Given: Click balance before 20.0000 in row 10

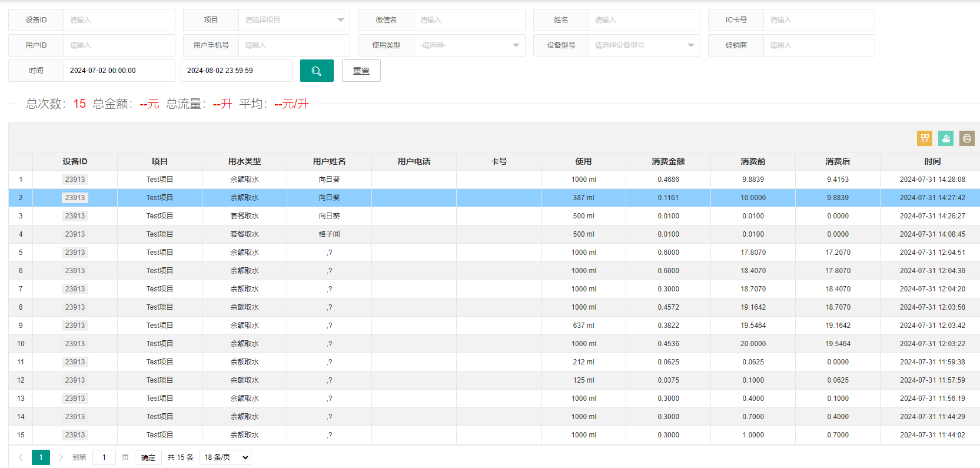Looking at the screenshot, I should [x=753, y=344].
